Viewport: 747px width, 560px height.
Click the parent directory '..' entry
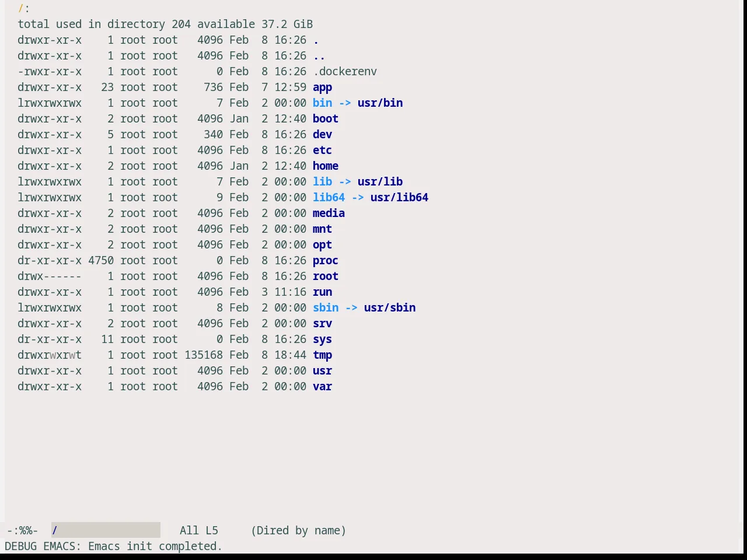coord(319,56)
